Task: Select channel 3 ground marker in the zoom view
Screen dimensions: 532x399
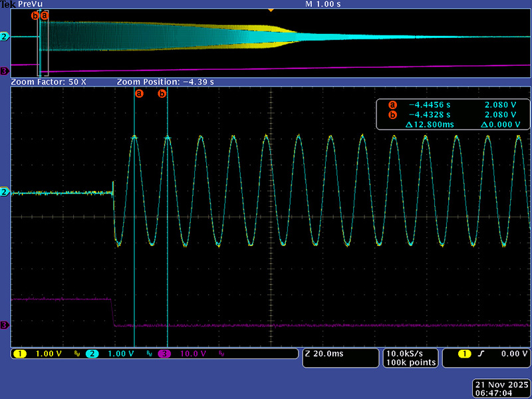Action: pyautogui.click(x=6, y=325)
